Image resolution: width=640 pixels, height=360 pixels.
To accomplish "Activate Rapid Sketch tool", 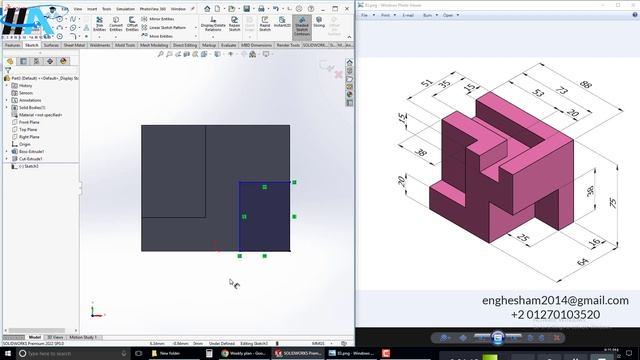I will click(265, 24).
